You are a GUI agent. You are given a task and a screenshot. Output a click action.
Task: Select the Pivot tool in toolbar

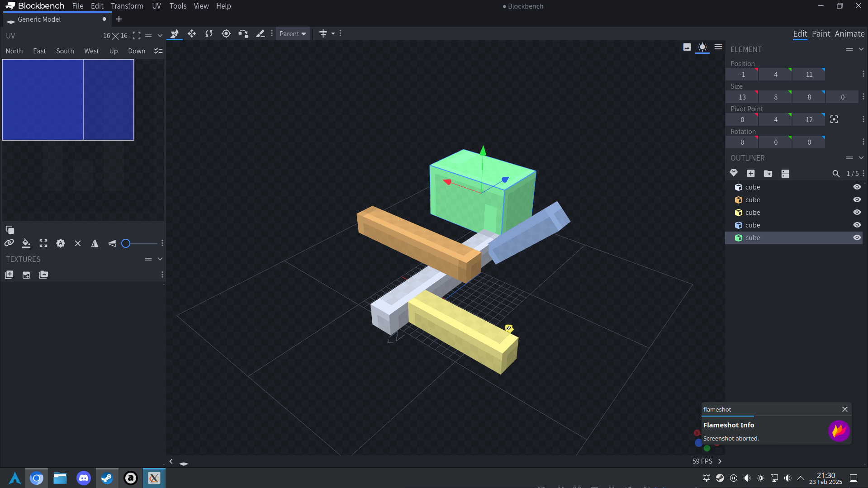click(226, 33)
